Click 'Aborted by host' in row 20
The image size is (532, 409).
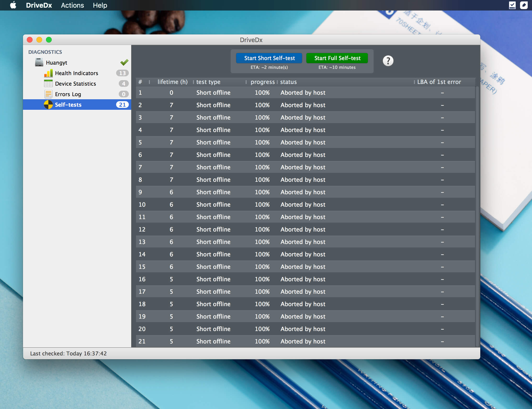click(303, 329)
